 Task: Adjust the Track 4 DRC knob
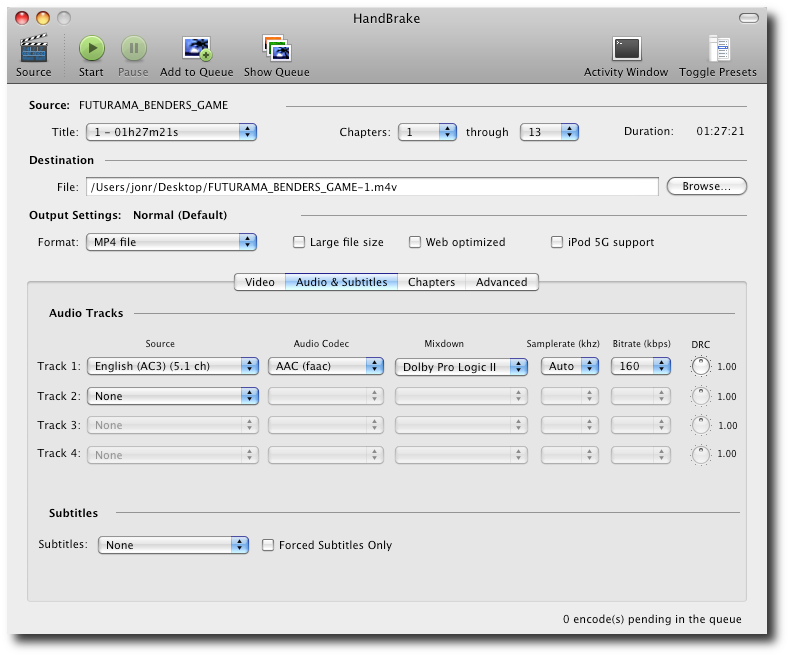click(x=700, y=454)
